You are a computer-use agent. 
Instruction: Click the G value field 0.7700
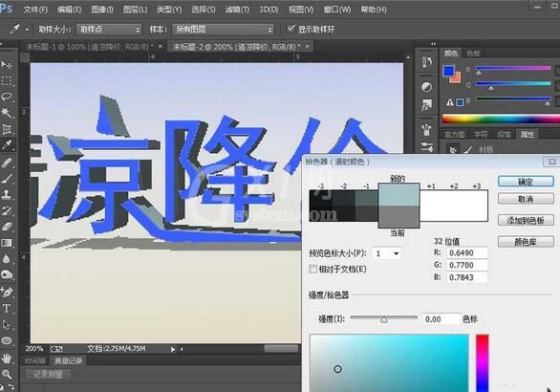click(467, 265)
